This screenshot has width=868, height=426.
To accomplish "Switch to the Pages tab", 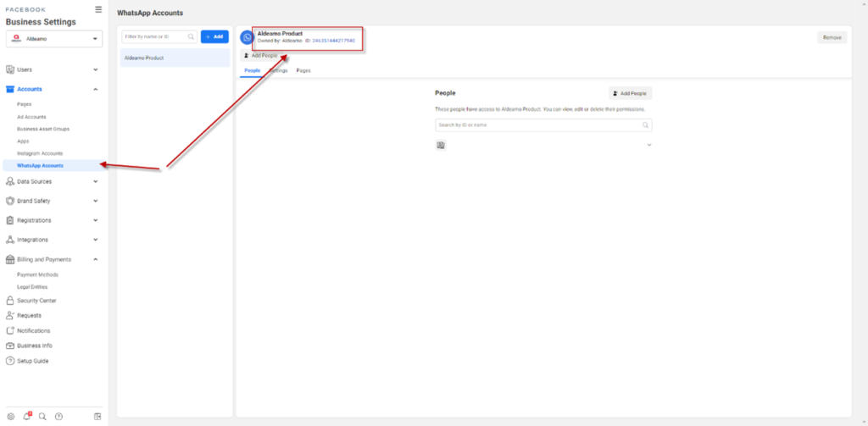I will click(x=303, y=70).
